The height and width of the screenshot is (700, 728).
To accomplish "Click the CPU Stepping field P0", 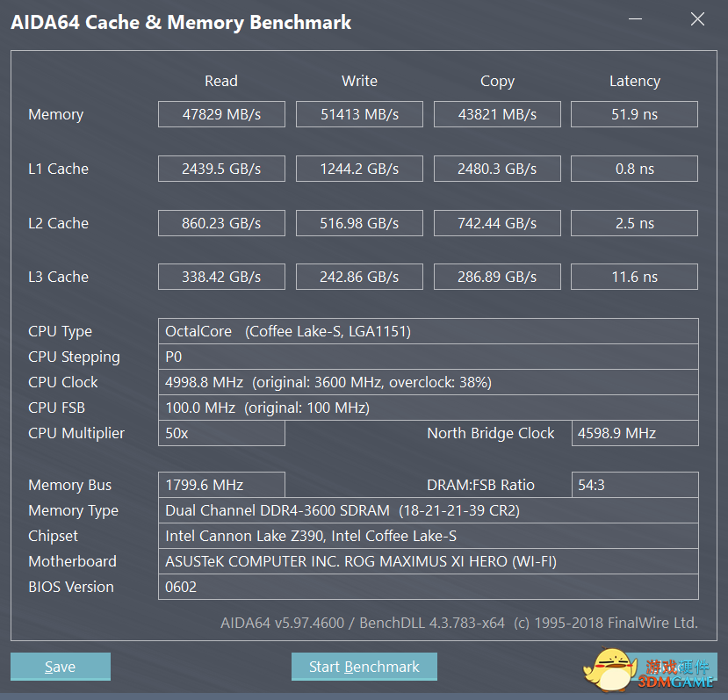I will point(428,357).
